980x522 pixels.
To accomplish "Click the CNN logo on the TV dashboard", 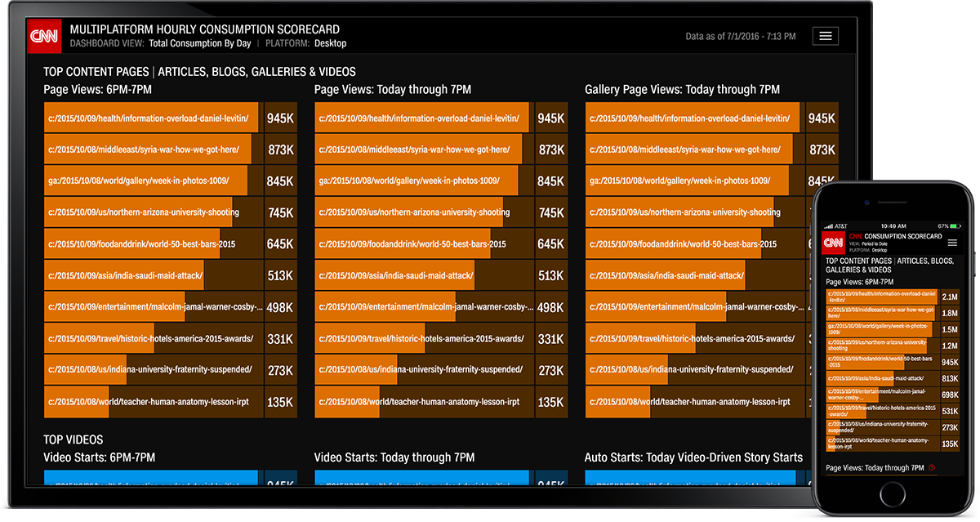I will pos(45,37).
